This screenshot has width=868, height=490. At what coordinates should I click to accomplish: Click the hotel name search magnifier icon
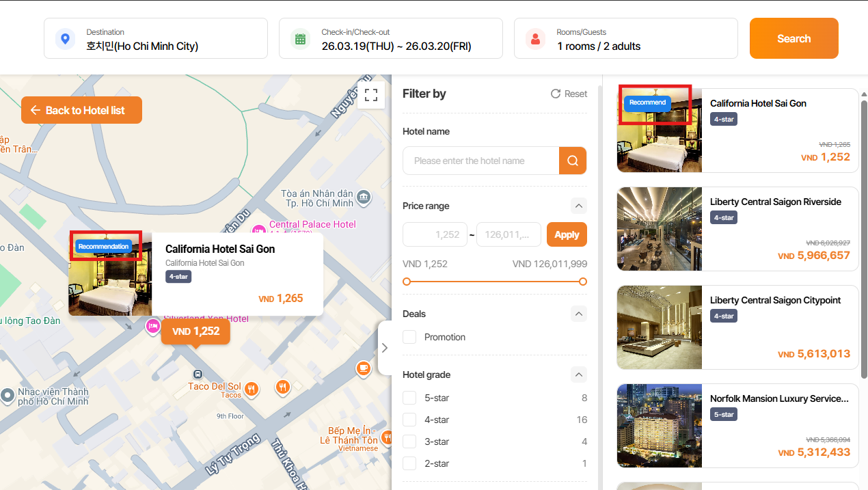573,161
